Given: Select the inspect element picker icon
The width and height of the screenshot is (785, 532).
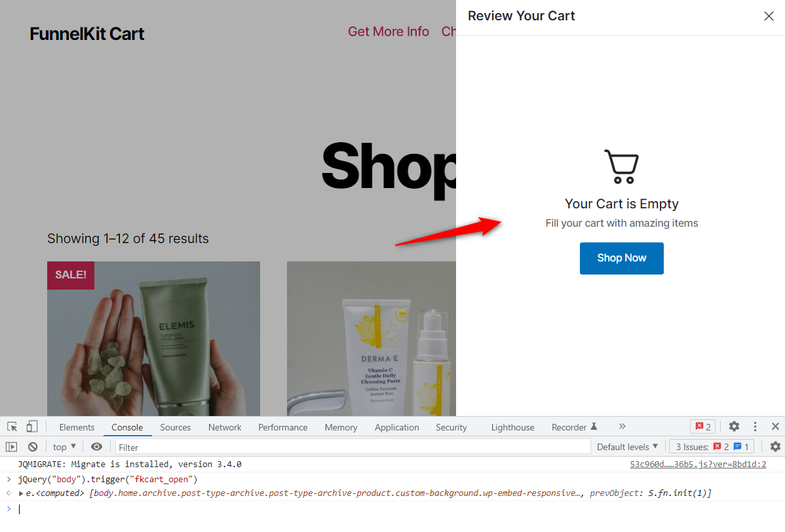Looking at the screenshot, I should coord(12,427).
